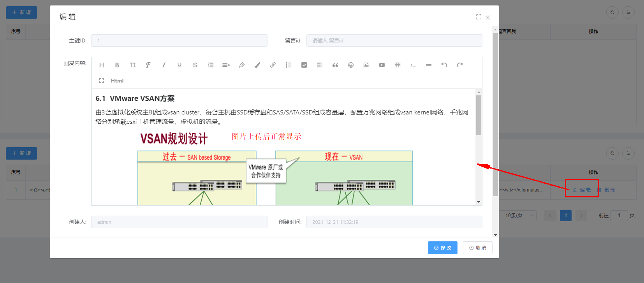
Task: Open the font size tool
Action: (133, 65)
